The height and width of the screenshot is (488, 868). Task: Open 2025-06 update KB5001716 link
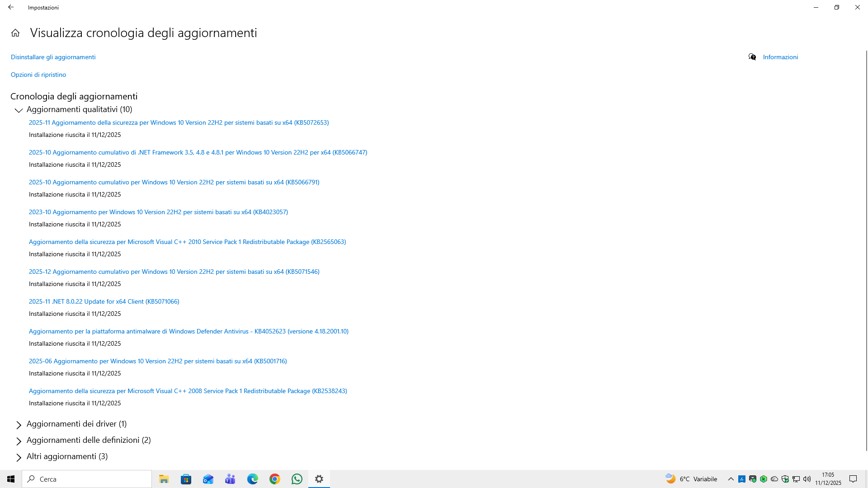coord(158,361)
